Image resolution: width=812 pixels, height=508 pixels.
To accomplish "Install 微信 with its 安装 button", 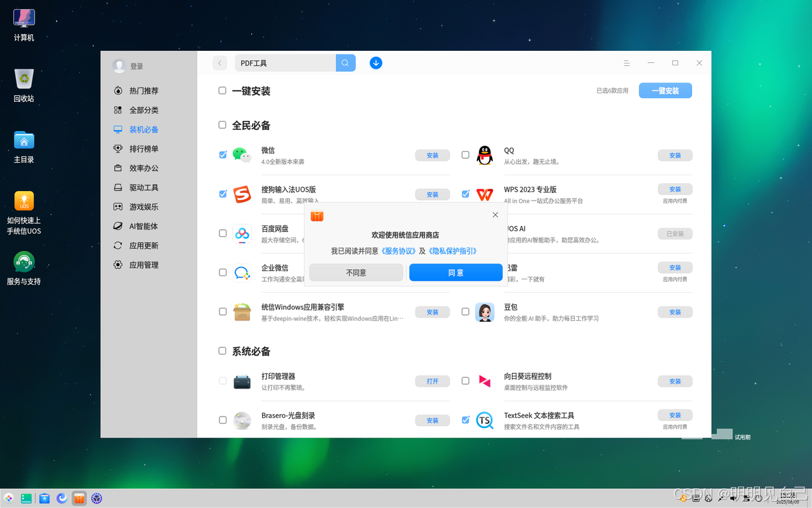I will (432, 156).
